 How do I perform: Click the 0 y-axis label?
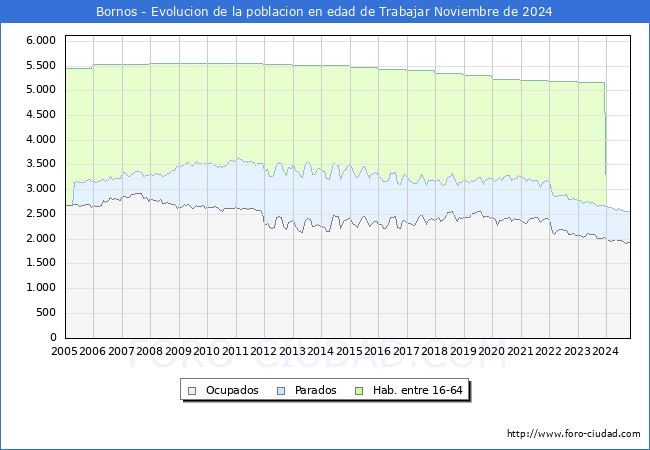53,337
